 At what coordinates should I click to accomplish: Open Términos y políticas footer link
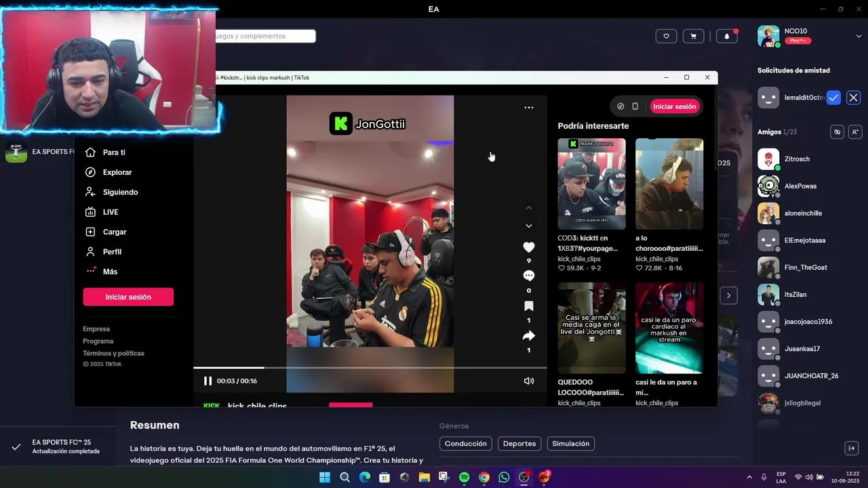point(113,353)
